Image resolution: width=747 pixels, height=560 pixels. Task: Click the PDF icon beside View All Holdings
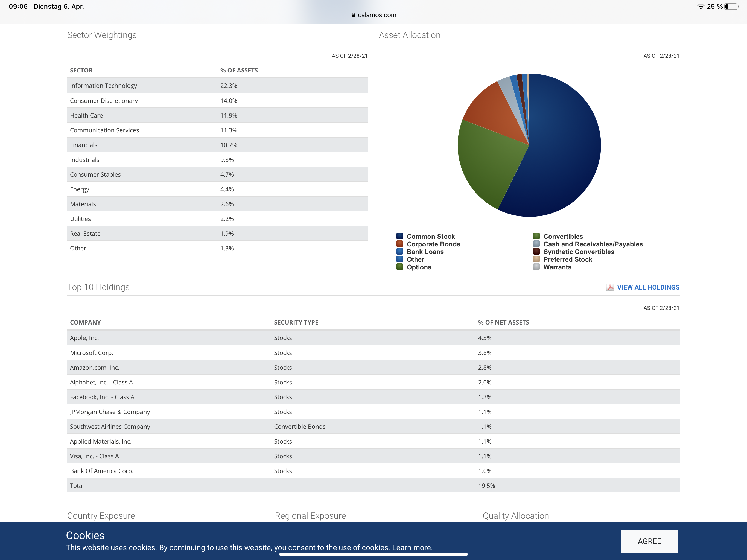tap(610, 287)
